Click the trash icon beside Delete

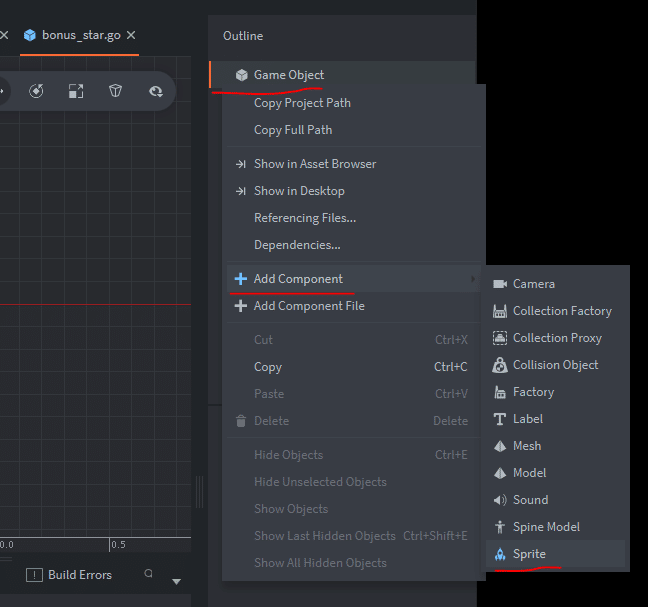point(241,421)
